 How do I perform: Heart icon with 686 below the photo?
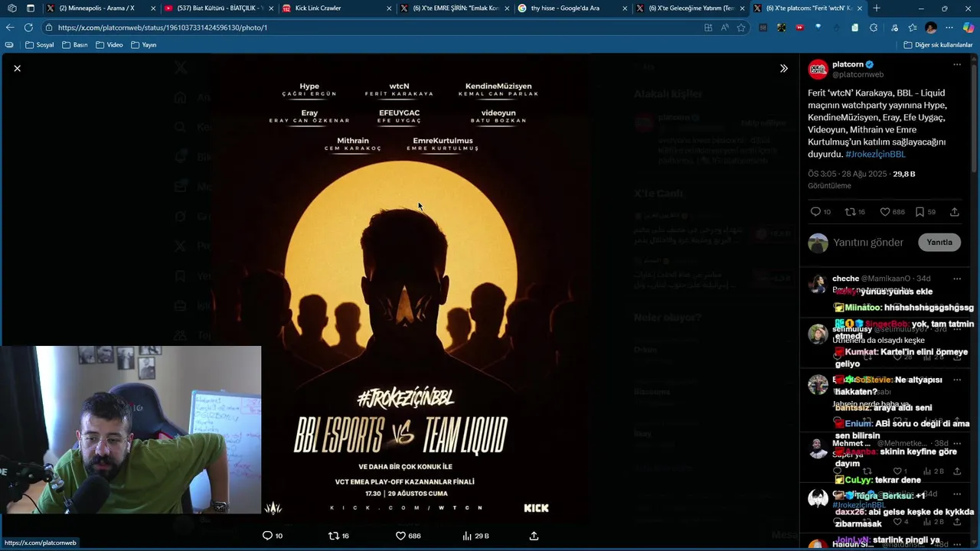click(400, 536)
